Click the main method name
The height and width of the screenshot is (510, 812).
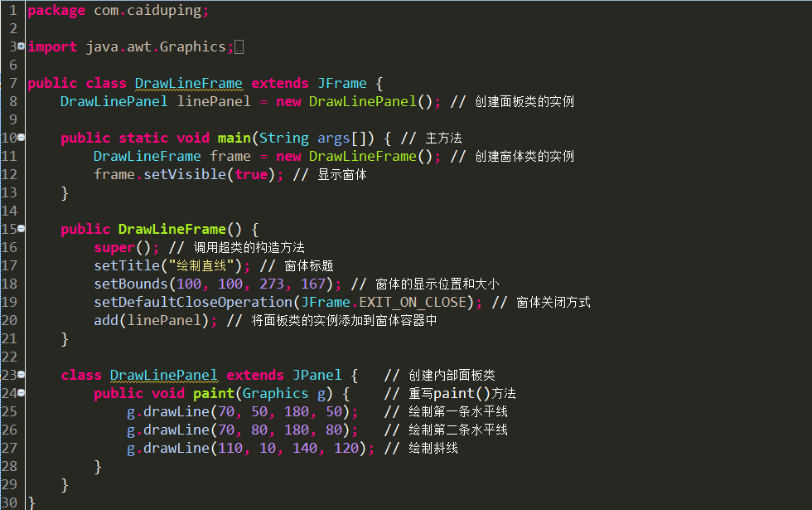click(x=234, y=138)
